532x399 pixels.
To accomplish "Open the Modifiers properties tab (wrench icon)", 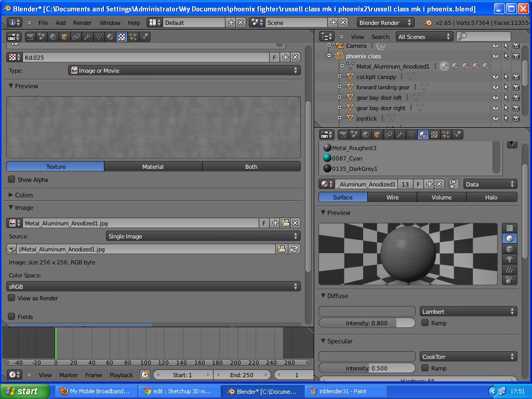I will 400,135.
